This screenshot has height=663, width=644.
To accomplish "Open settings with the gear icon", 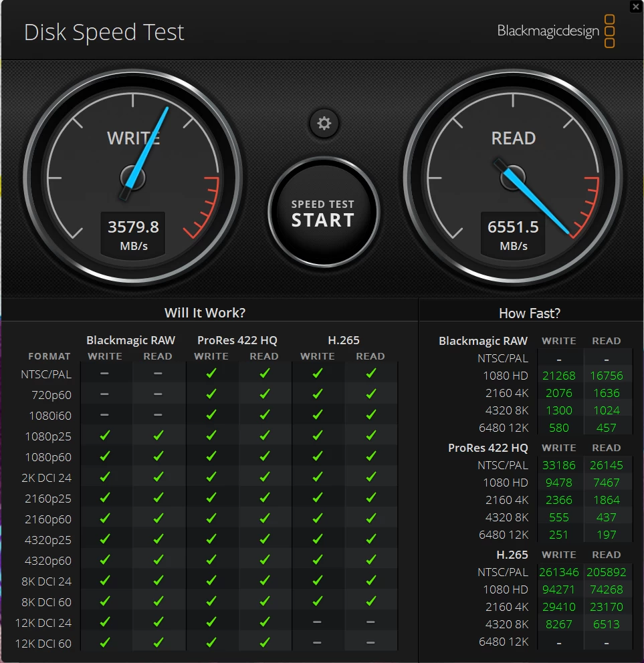I will click(324, 124).
